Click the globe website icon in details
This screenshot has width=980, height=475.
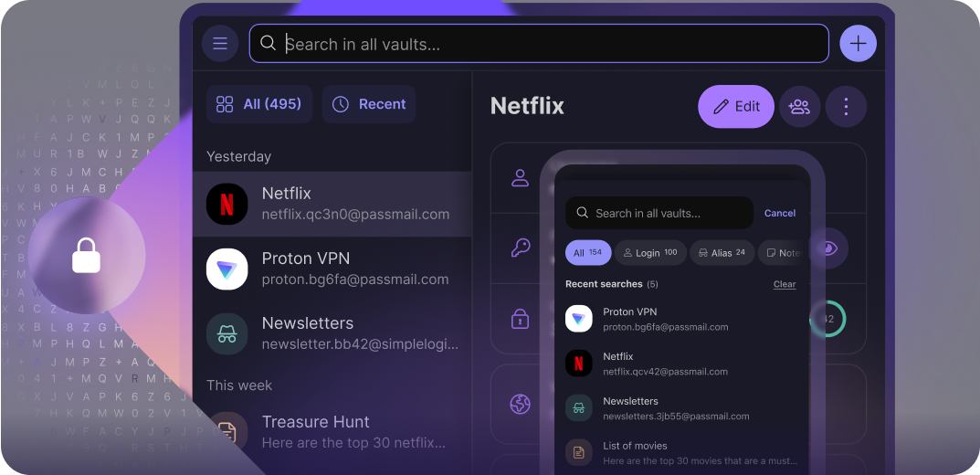tap(520, 404)
